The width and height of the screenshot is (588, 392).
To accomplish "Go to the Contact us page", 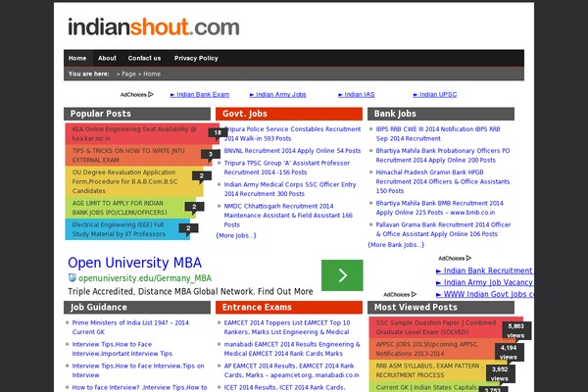I will (144, 58).
